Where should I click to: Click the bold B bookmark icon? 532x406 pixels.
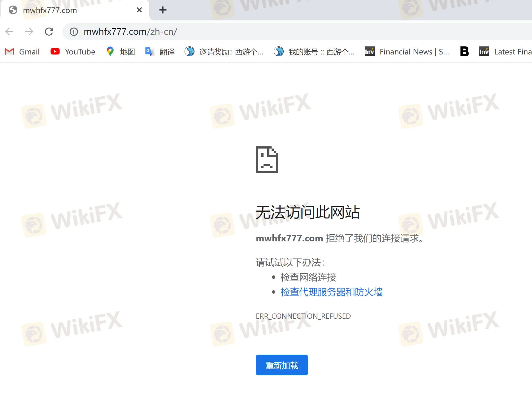(464, 51)
